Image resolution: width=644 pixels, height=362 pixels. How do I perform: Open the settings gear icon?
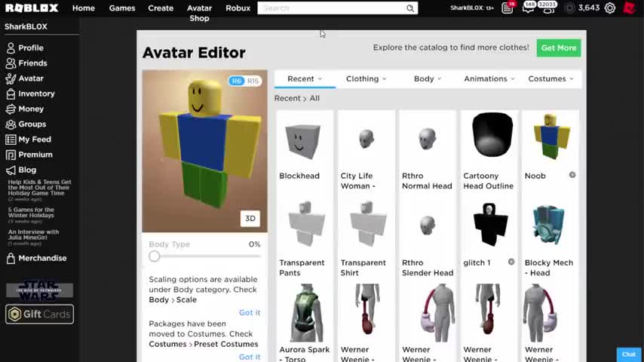tap(610, 8)
